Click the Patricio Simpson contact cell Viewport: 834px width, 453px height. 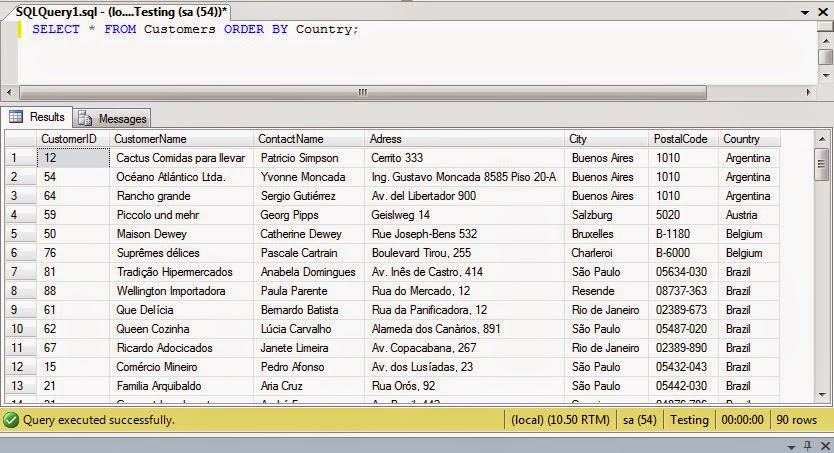pyautogui.click(x=309, y=158)
